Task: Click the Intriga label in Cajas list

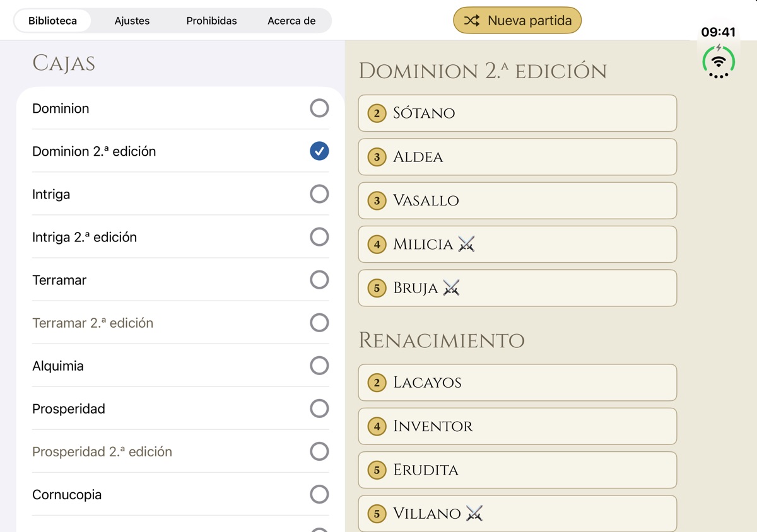Action: [x=51, y=194]
